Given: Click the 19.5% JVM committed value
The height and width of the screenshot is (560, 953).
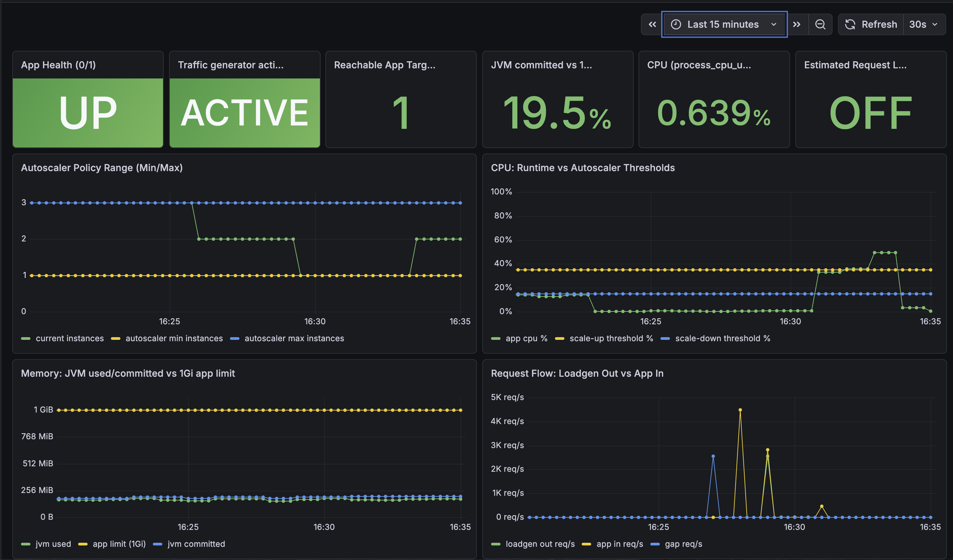Looking at the screenshot, I should click(x=557, y=113).
